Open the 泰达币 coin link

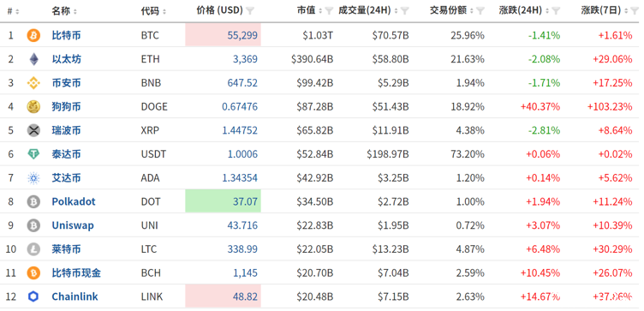click(66, 154)
